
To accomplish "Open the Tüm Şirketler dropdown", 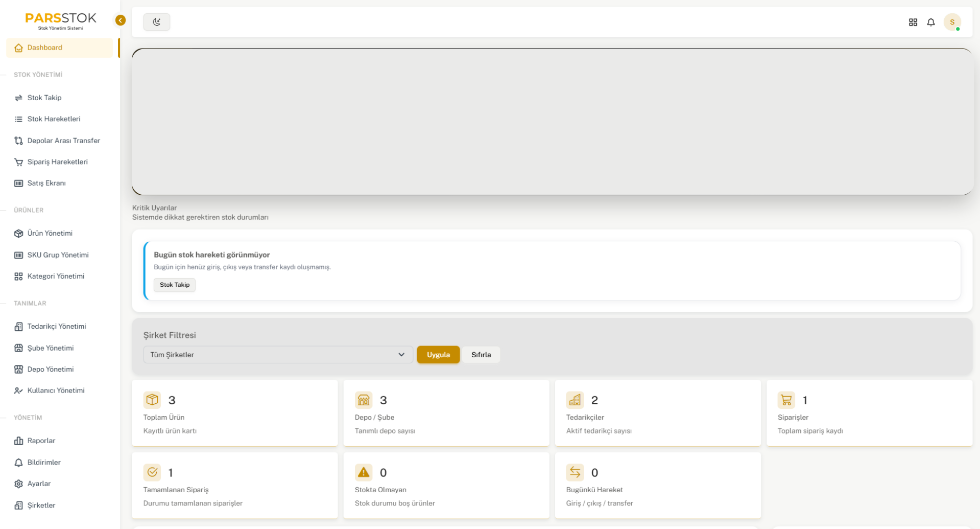I will coord(278,354).
